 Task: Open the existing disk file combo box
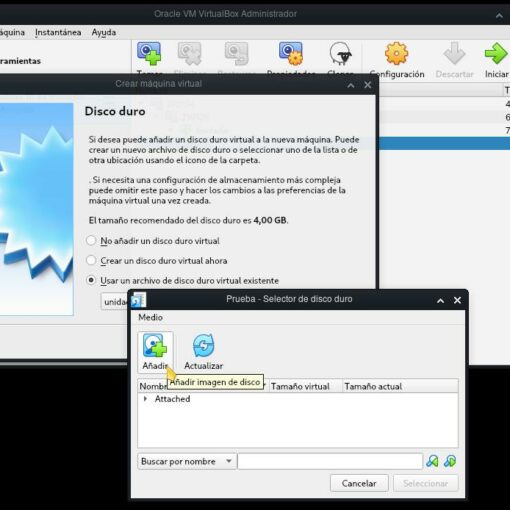(114, 302)
